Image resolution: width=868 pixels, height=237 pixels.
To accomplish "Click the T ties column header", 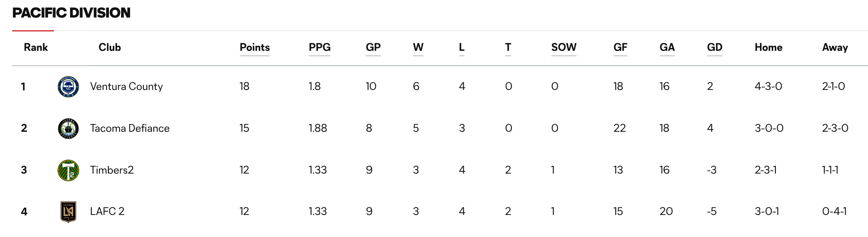I will (508, 47).
